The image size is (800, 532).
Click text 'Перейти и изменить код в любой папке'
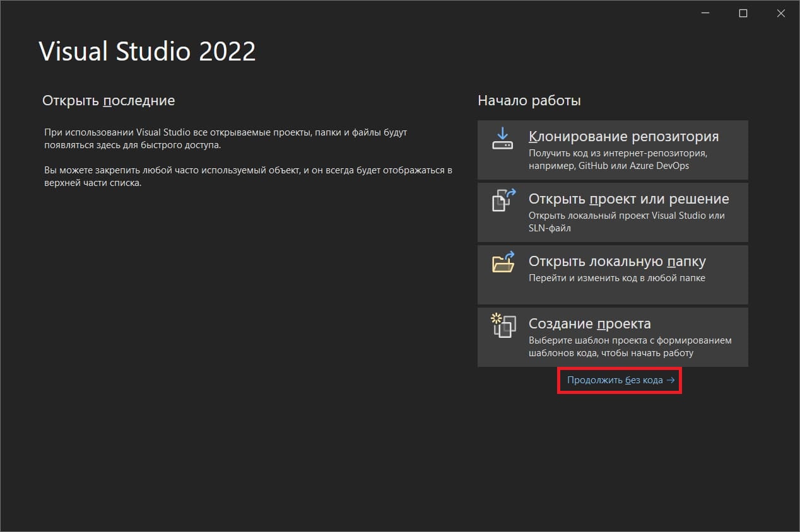pyautogui.click(x=617, y=278)
